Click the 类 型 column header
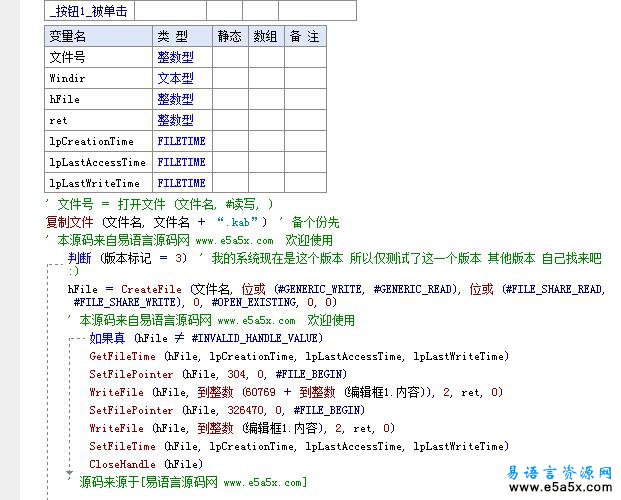The image size is (621, 500). click(183, 36)
